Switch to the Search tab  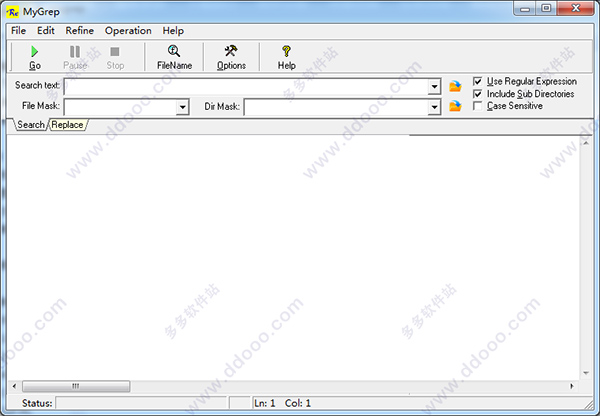(31, 125)
